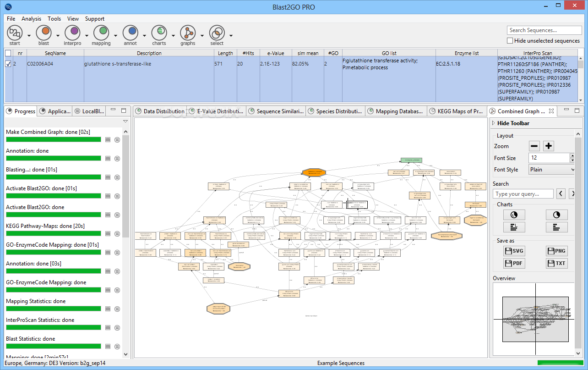Expand the interpro dropdown arrow
The height and width of the screenshot is (370, 588).
[x=87, y=35]
